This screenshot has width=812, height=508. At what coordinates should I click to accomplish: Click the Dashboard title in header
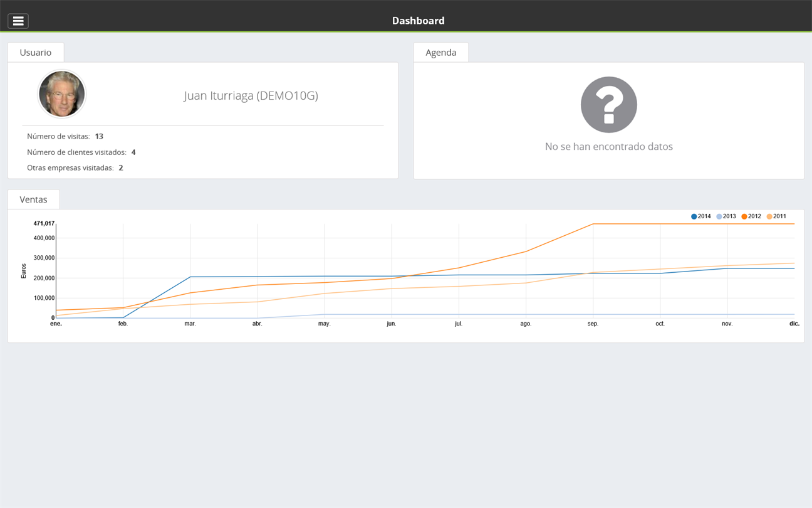click(x=418, y=21)
